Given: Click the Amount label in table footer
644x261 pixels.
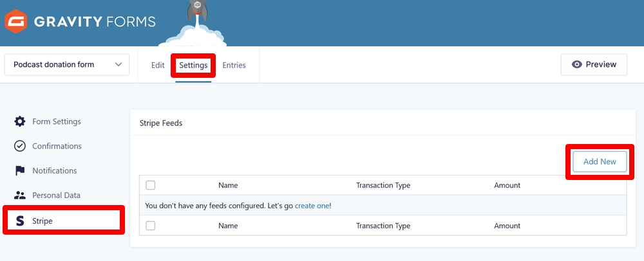Looking at the screenshot, I should tap(507, 226).
